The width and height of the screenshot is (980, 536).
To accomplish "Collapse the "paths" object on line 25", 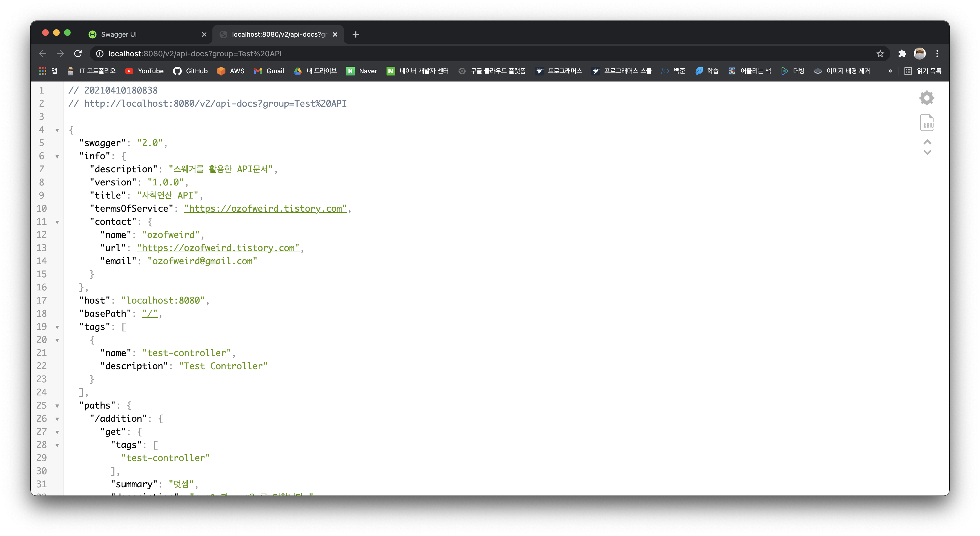I will click(x=57, y=406).
